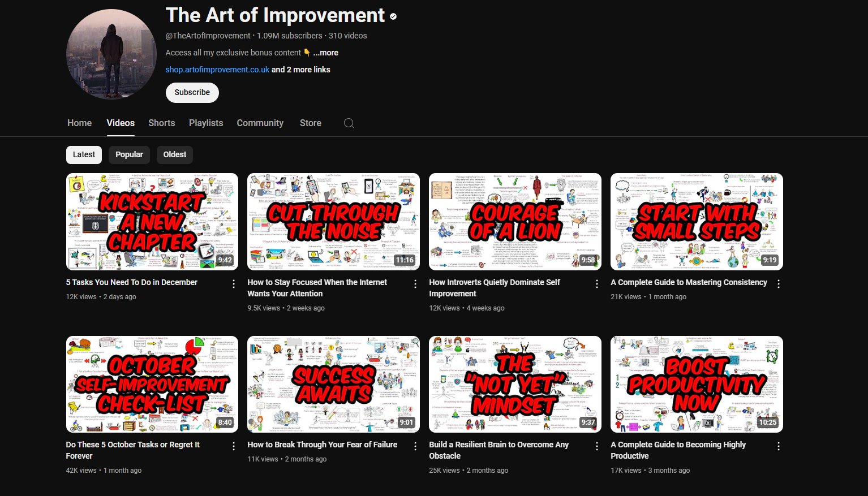Viewport: 868px width, 496px height.
Task: Open the Playlists tab
Action: 206,123
